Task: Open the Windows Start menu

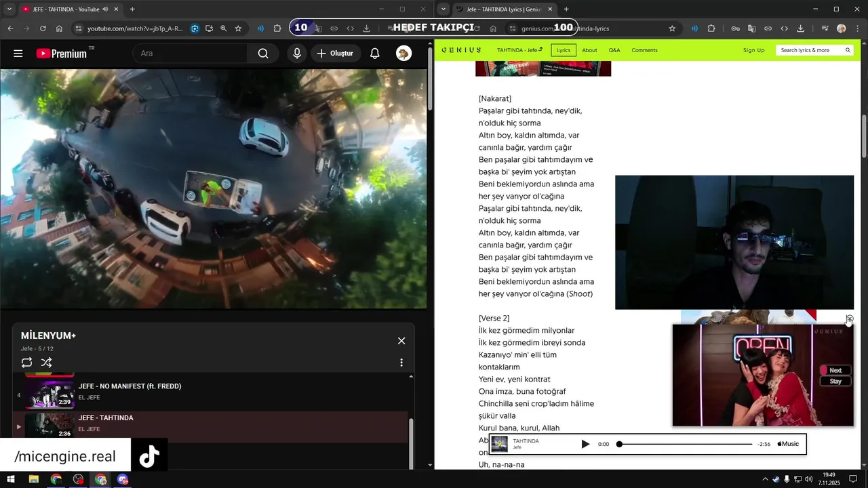Action: click(x=11, y=479)
